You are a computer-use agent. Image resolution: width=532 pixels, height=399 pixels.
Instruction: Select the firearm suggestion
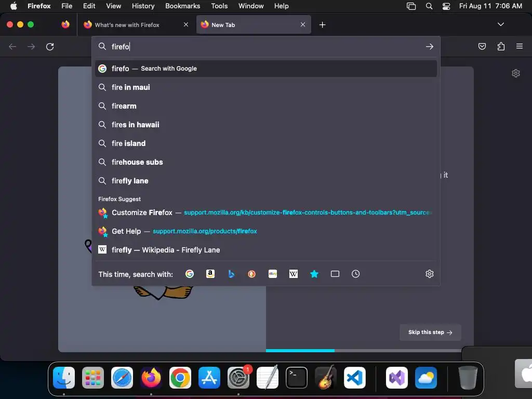click(266, 106)
